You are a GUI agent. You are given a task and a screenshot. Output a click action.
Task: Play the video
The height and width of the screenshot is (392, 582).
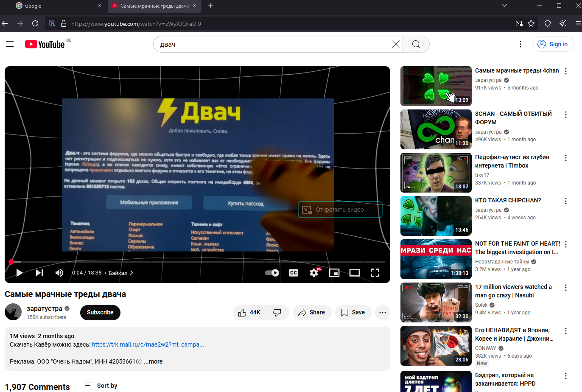click(x=19, y=273)
